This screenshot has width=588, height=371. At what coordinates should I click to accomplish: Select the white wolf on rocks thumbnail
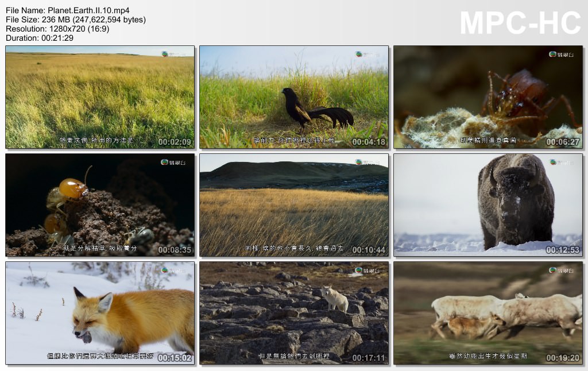pyautogui.click(x=294, y=313)
